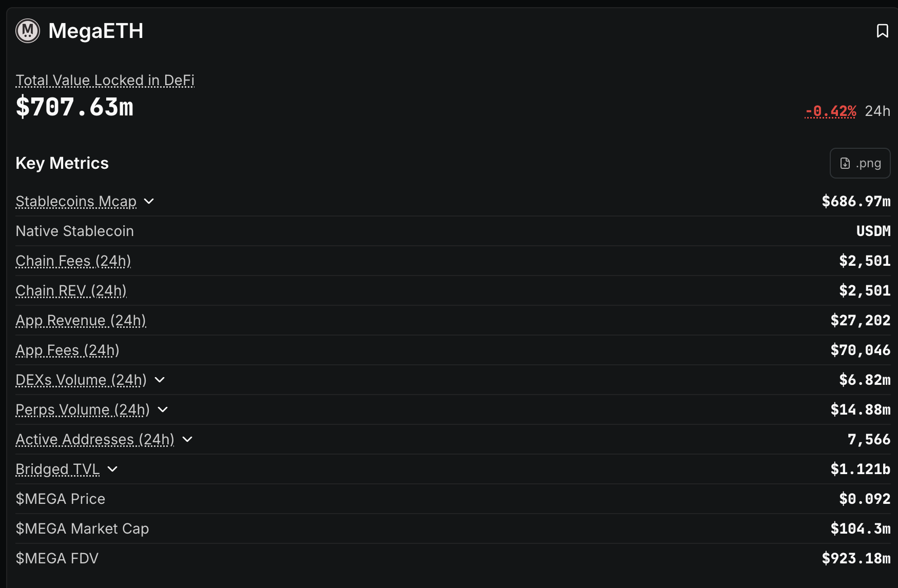Expand the DEXs Volume (24h) row

(x=160, y=380)
